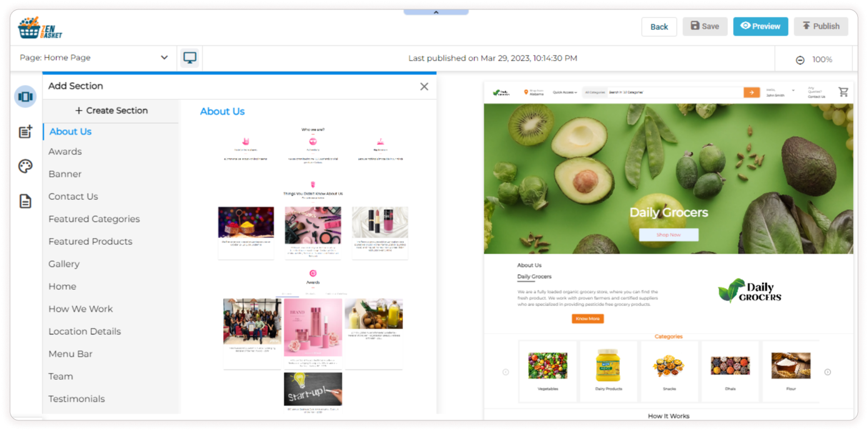Open the Page: Home Page dropdown
Image resolution: width=868 pixels, height=431 pixels.
94,58
